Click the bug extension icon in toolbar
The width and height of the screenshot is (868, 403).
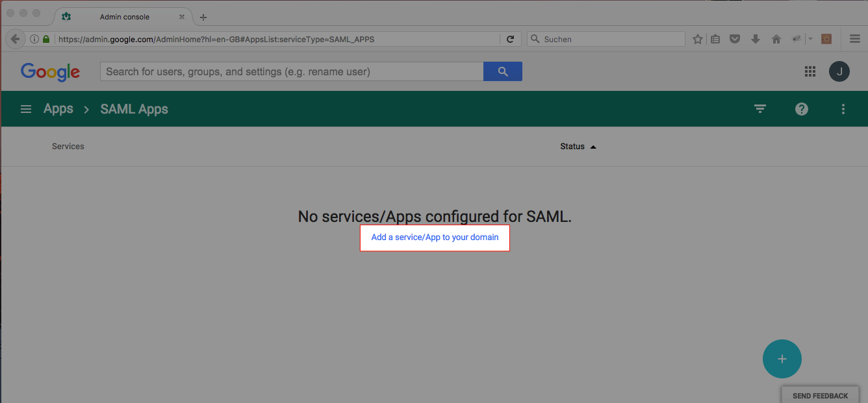796,39
